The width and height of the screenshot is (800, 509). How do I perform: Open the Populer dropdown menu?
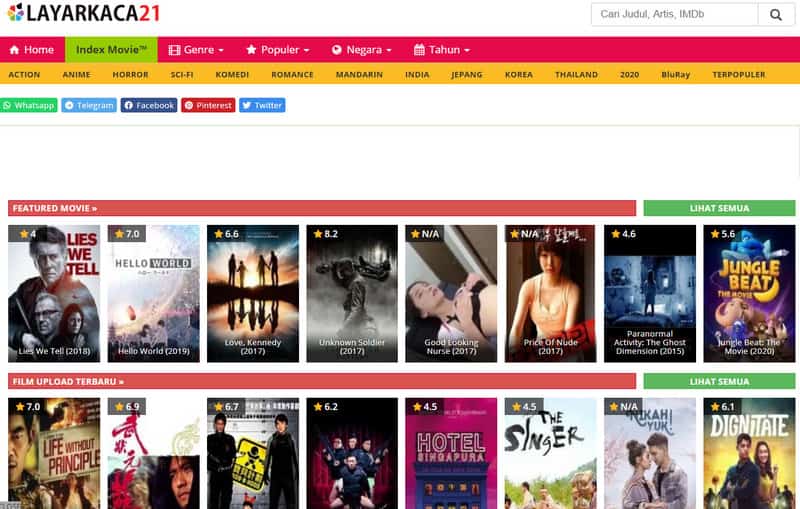(x=278, y=50)
